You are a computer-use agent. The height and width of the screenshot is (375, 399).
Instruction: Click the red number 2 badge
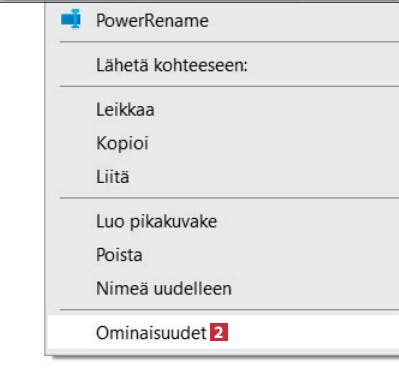[x=219, y=332]
